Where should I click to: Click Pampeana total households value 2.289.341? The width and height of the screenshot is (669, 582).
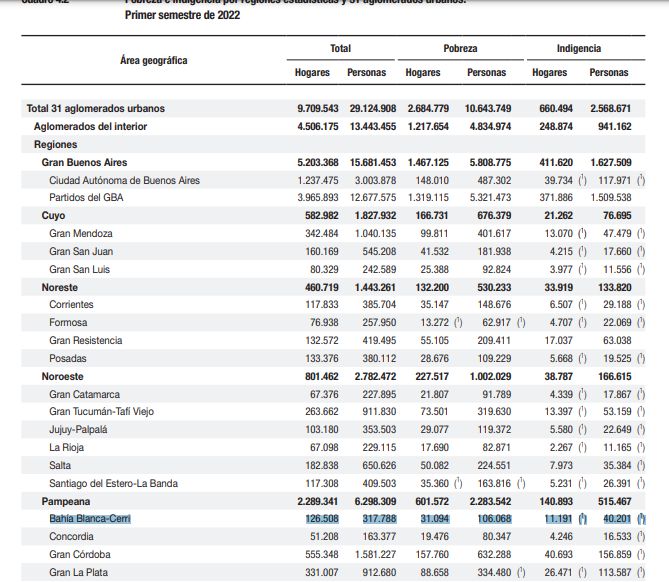pyautogui.click(x=318, y=501)
